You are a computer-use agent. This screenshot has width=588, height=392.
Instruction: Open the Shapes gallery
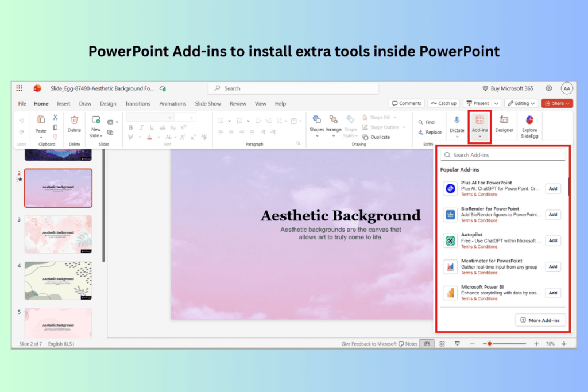(316, 126)
